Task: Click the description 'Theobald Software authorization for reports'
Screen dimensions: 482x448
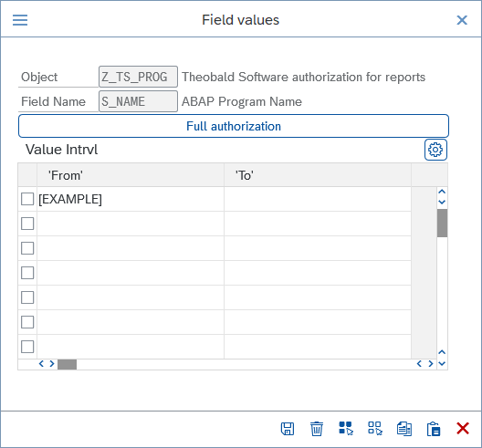Action: coord(303,77)
